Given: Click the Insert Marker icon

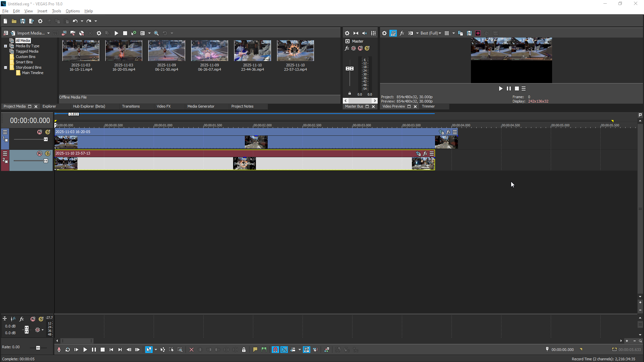Looking at the screenshot, I should (255, 350).
